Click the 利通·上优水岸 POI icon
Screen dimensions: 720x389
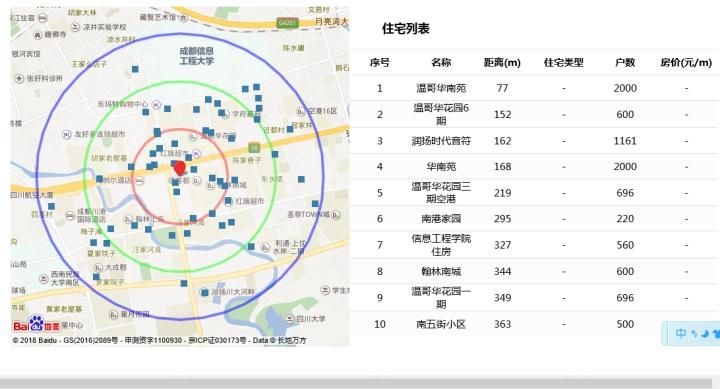[265, 248]
